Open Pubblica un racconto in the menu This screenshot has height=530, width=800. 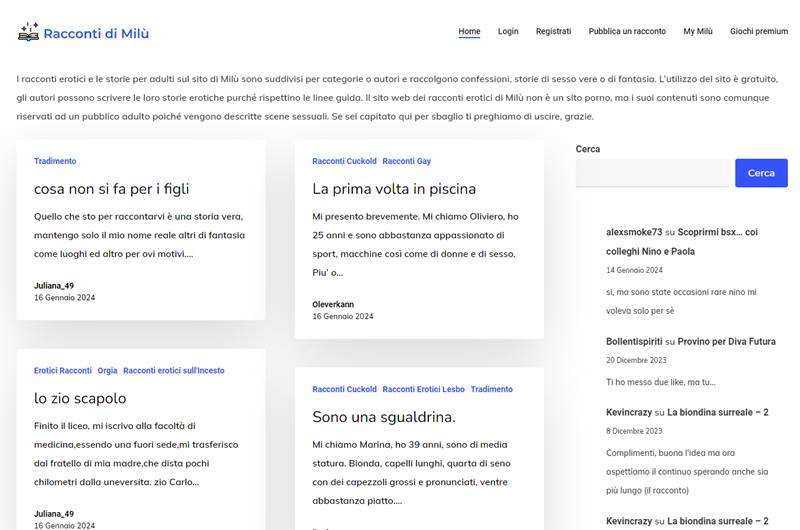coord(627,31)
